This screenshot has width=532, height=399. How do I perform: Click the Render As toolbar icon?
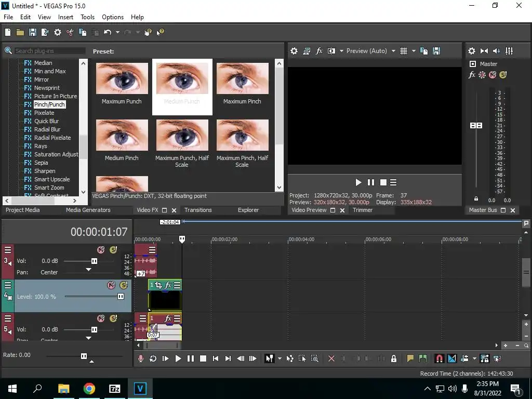45,32
